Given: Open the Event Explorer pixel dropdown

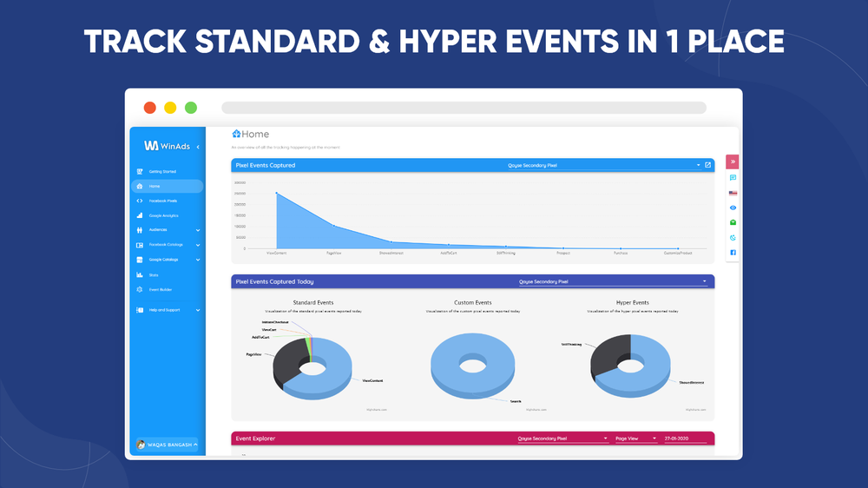Looking at the screenshot, I should [562, 439].
